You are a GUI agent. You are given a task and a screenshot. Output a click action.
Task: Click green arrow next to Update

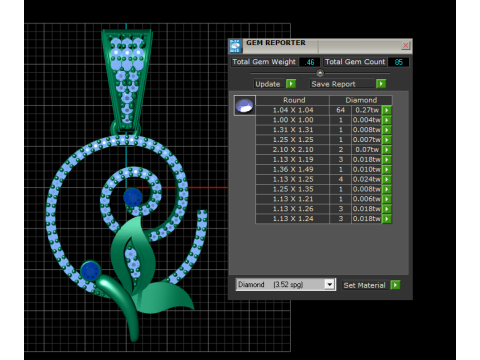click(x=291, y=84)
